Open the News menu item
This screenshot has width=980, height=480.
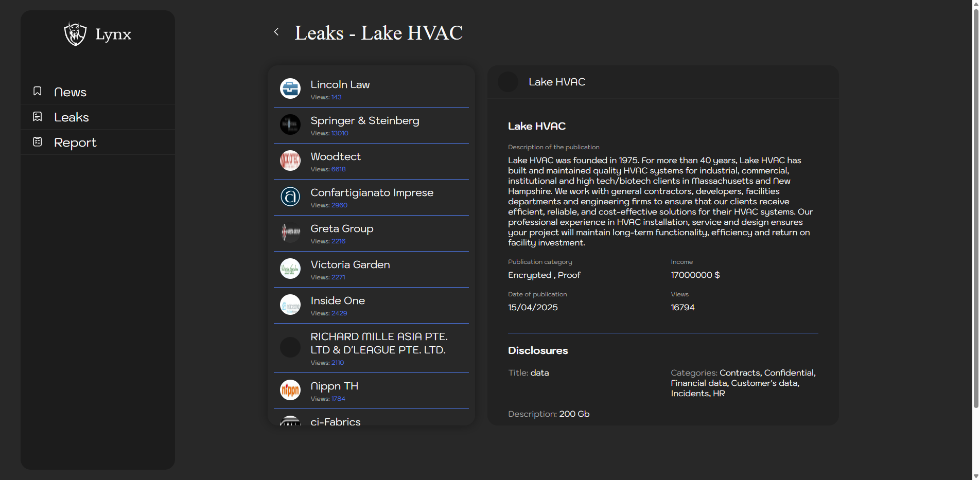tap(70, 92)
